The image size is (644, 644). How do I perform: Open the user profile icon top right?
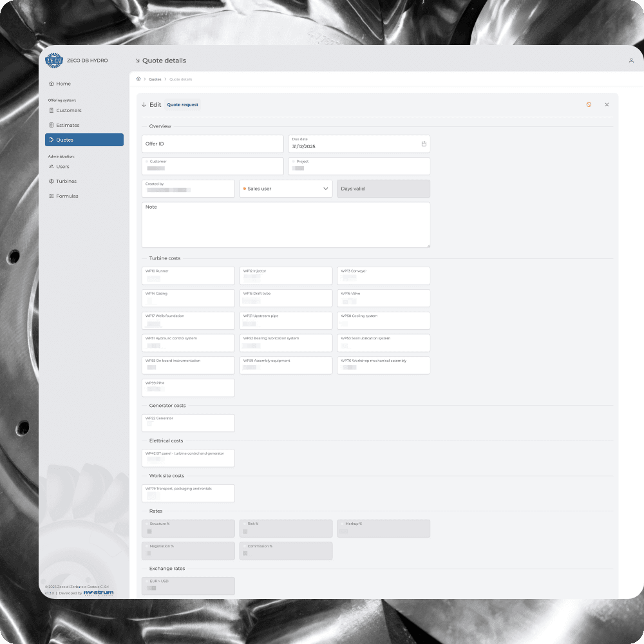(x=631, y=60)
